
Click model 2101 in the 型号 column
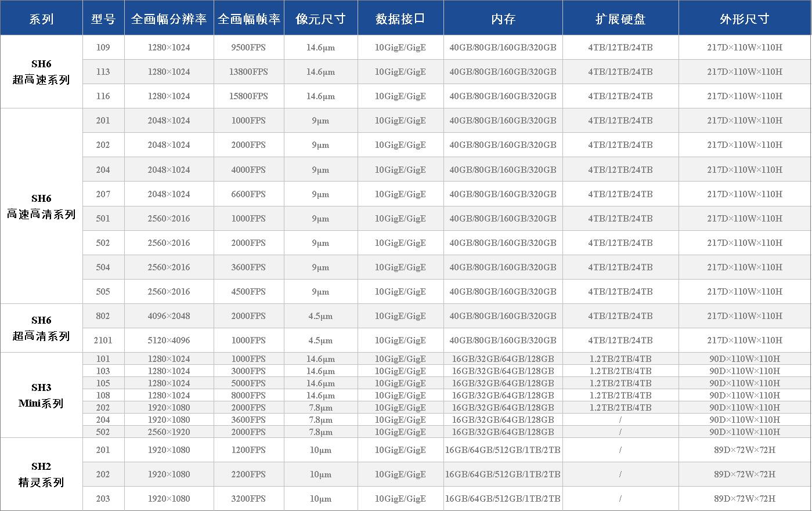coord(103,340)
